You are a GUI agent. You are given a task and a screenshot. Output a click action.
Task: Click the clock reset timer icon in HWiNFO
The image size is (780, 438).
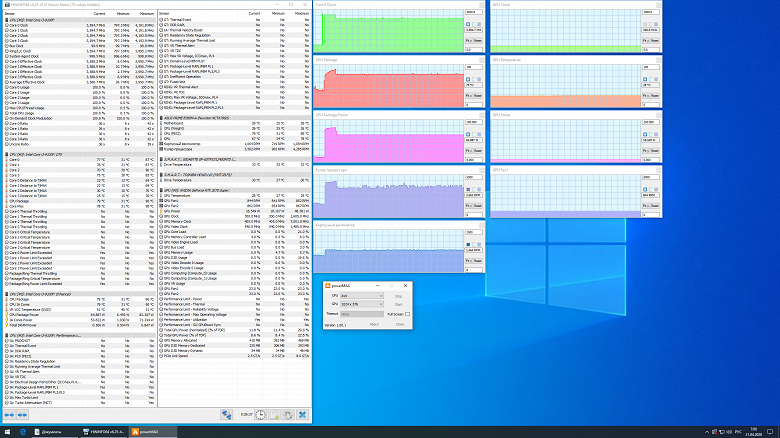[260, 415]
